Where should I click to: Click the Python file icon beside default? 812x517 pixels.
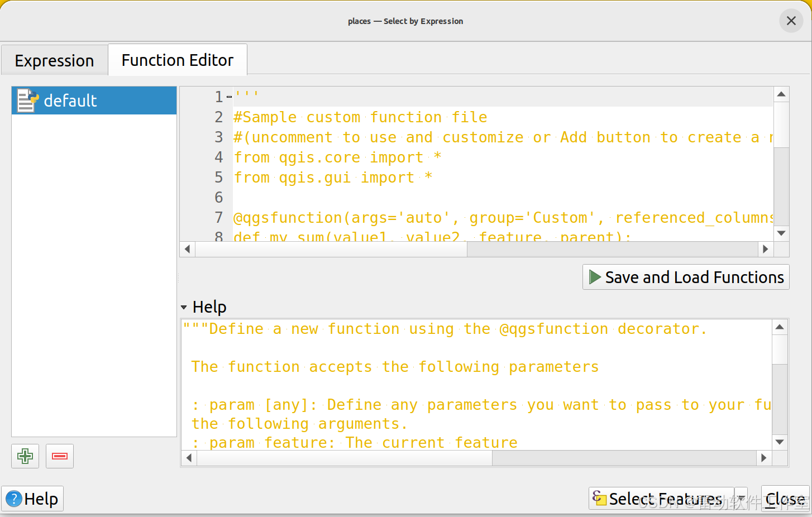tap(27, 100)
